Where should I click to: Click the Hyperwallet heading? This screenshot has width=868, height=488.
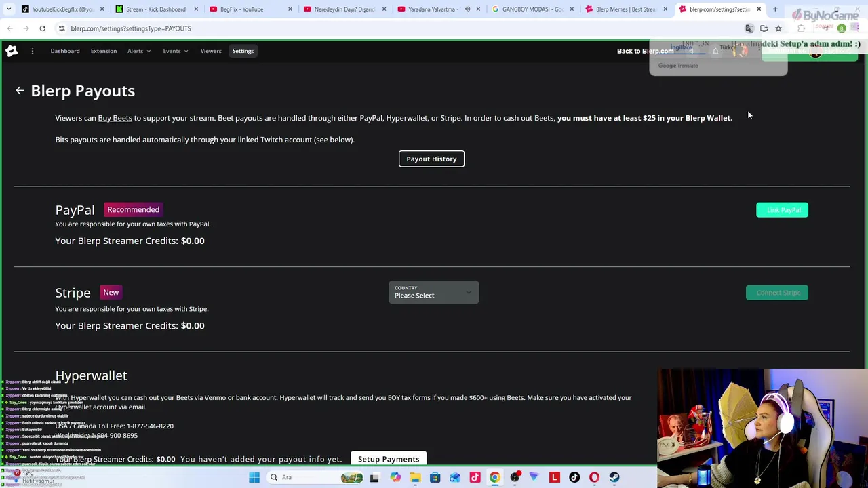[x=91, y=375]
